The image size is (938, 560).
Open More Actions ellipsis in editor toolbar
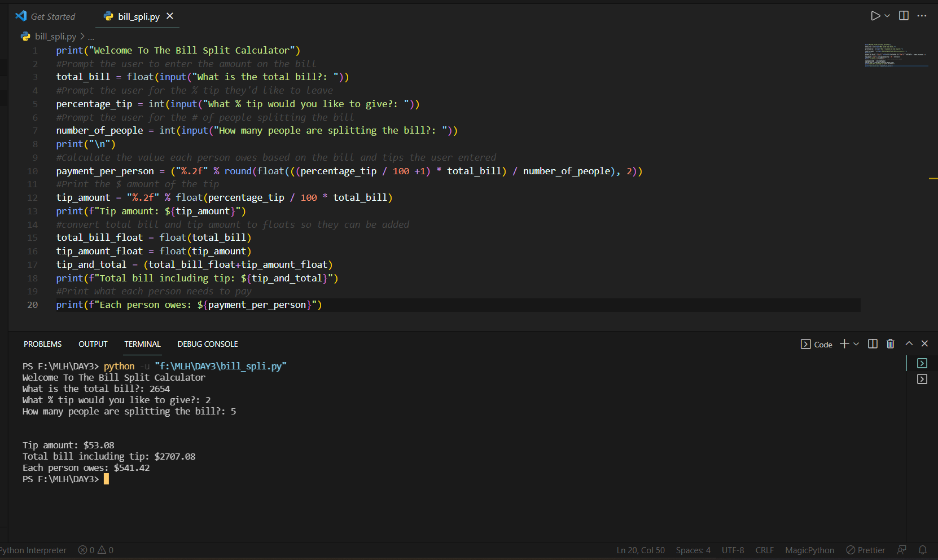pyautogui.click(x=922, y=16)
